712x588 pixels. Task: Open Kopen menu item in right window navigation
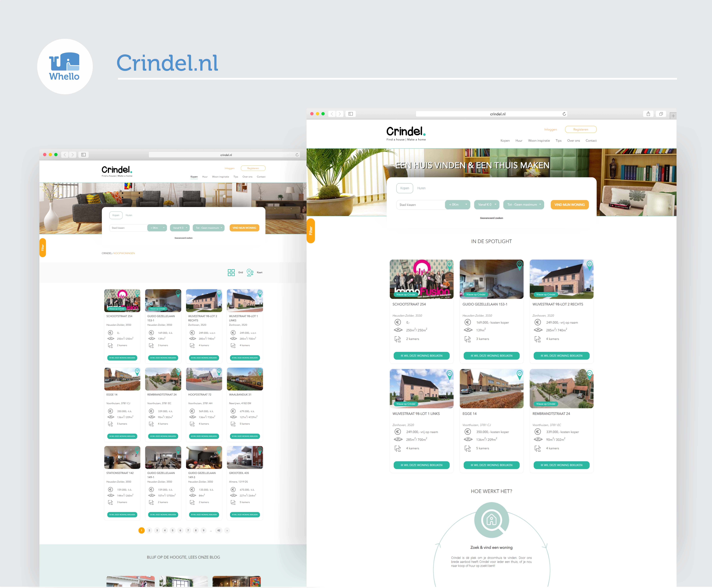505,141
